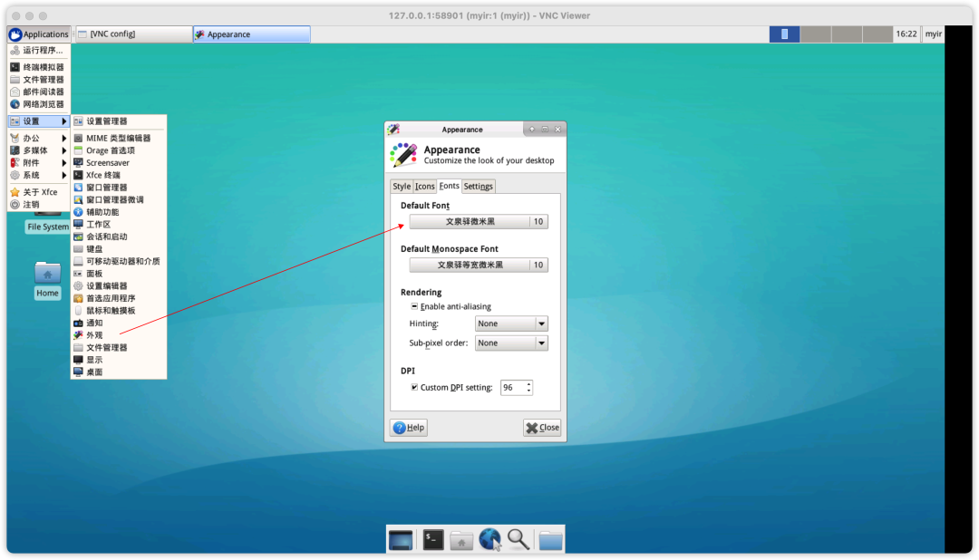Image resolution: width=979 pixels, height=560 pixels.
Task: Launch the globe browser icon in the dock
Action: 489,539
